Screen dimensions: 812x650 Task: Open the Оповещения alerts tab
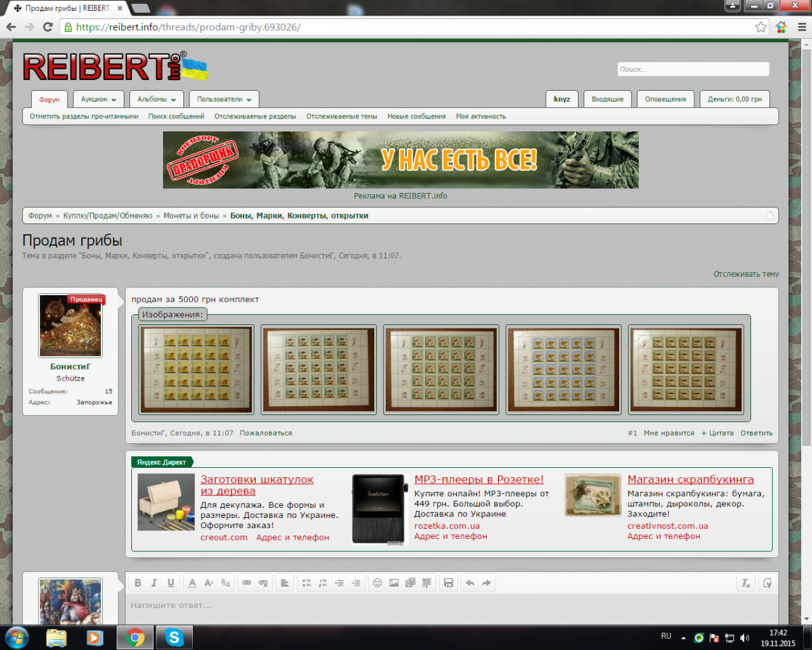click(665, 99)
